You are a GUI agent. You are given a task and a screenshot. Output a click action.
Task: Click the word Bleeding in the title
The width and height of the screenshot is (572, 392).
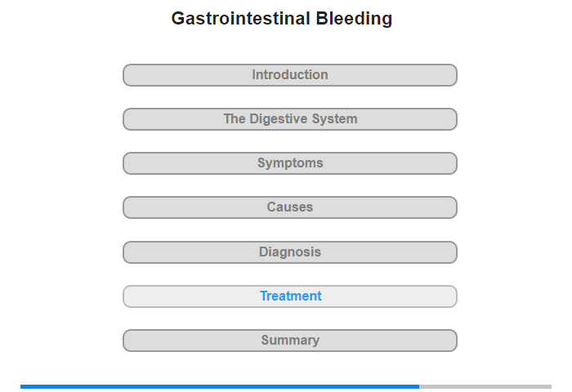pos(354,19)
